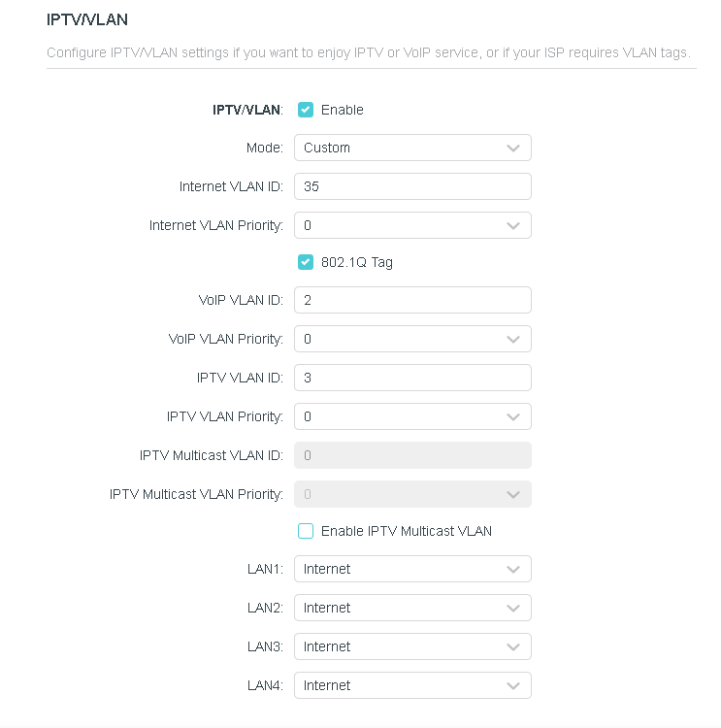Focus the IPTV VLAN ID field
This screenshot has width=721, height=728.
pos(412,378)
